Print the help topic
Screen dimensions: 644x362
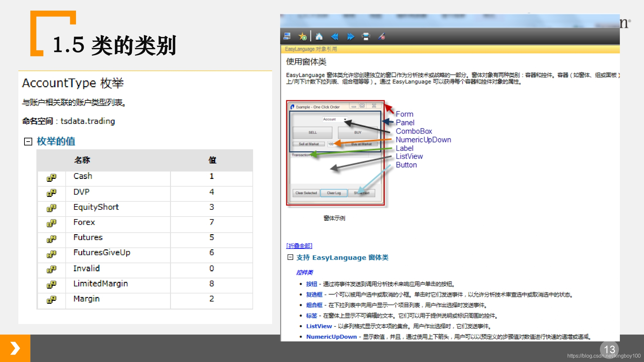(366, 36)
